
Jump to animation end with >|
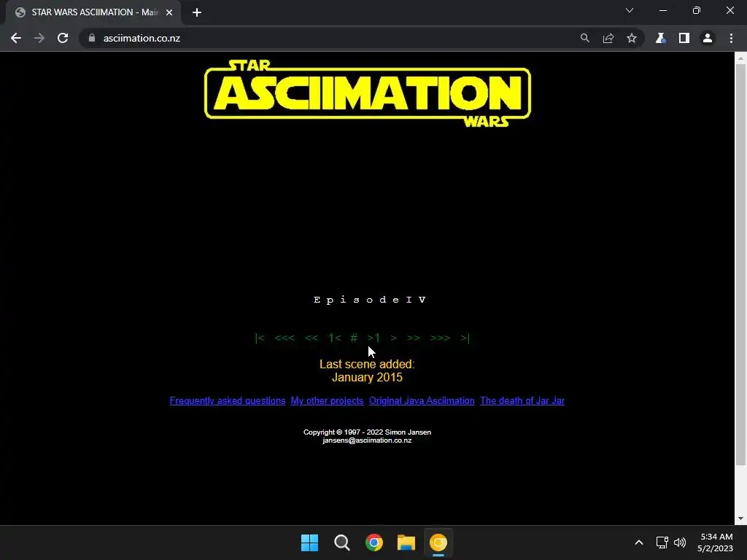465,338
